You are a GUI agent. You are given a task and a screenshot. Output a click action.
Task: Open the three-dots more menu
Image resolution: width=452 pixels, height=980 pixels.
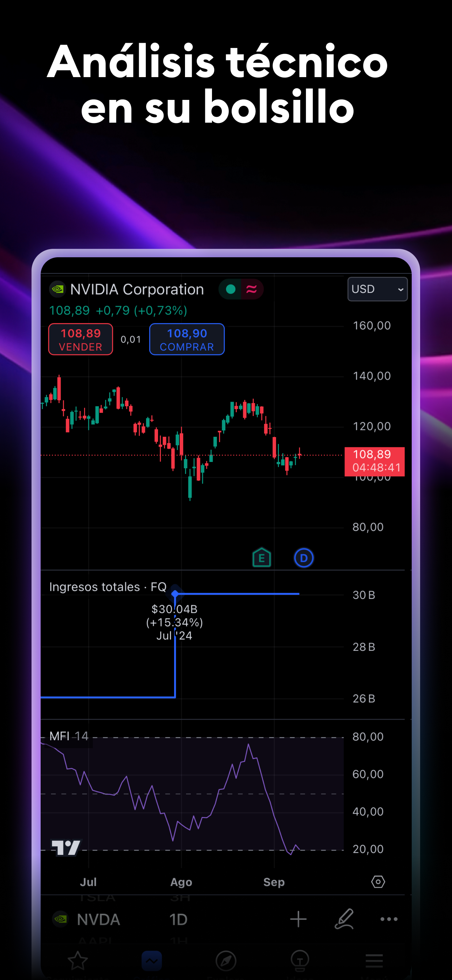pos(389,919)
